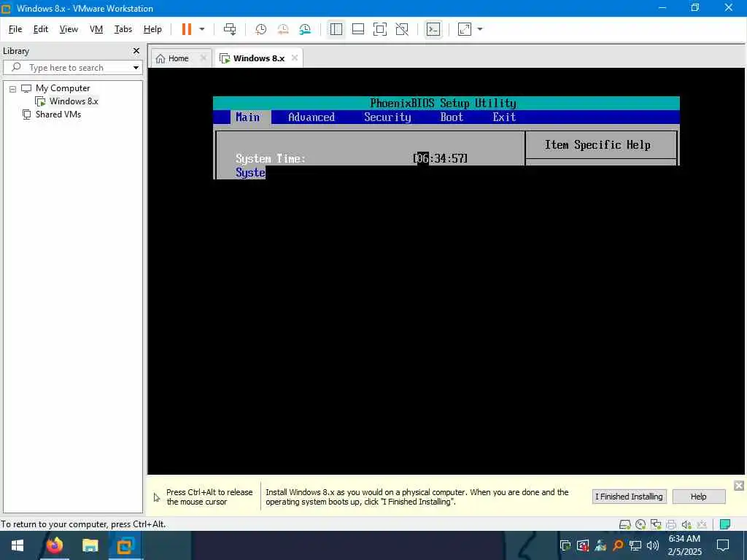Viewport: 747px width, 560px height.
Task: Open the Edit menu
Action: pyautogui.click(x=41, y=29)
